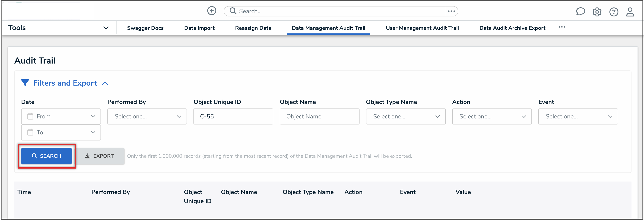Open the To date picker
Screen dimensions: 644x220
(61, 132)
